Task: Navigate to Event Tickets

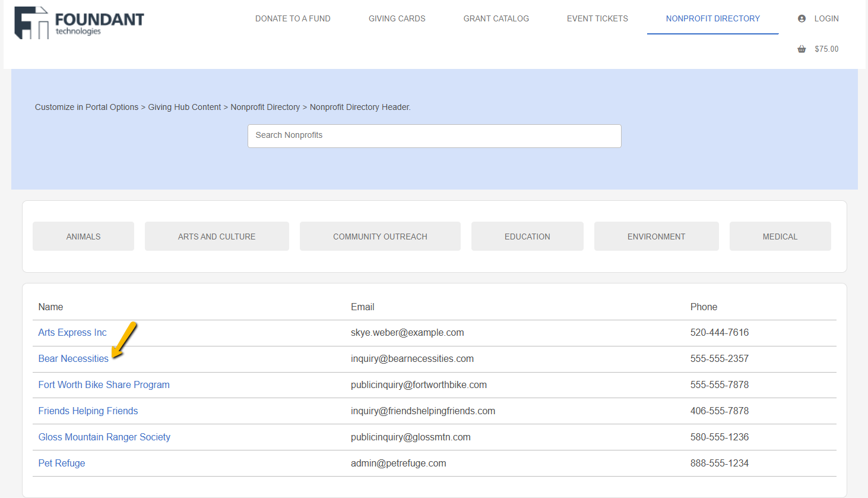Action: (x=597, y=19)
